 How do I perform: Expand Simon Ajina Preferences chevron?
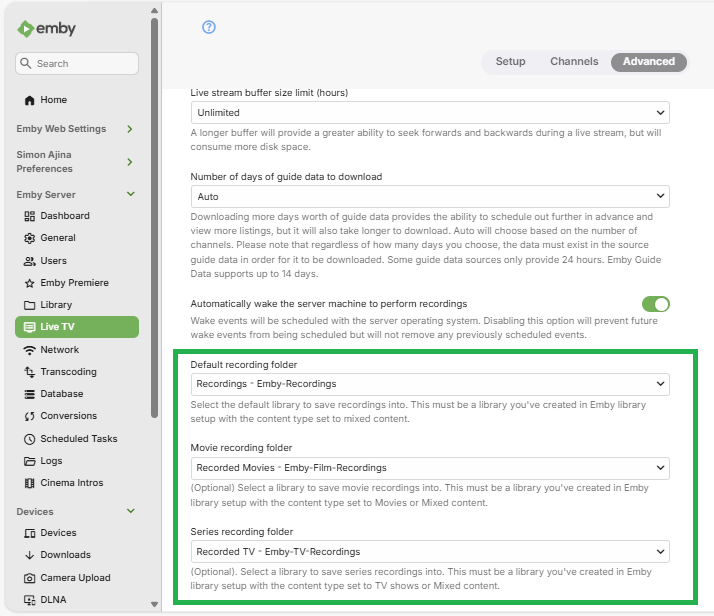(x=130, y=162)
